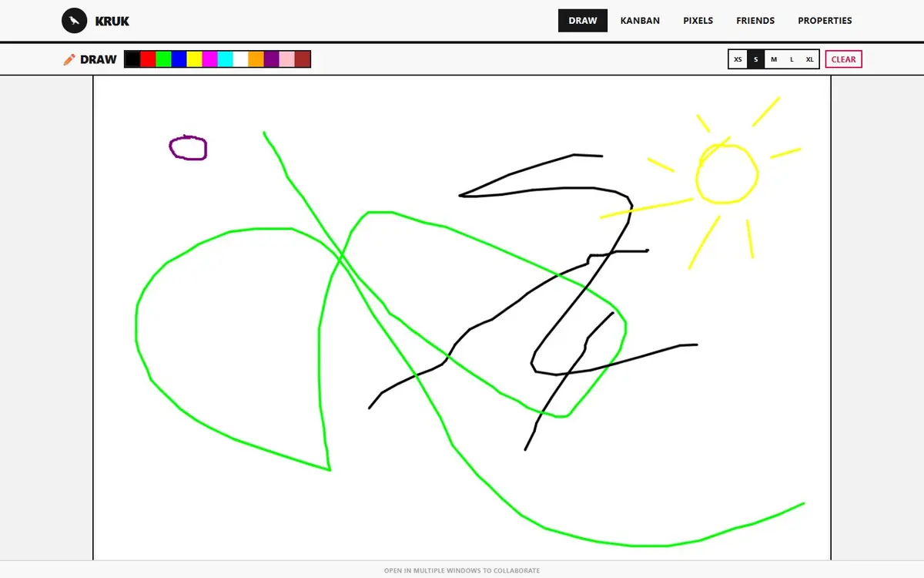Image resolution: width=924 pixels, height=578 pixels.
Task: Pick the orange color swatch
Action: 256,59
